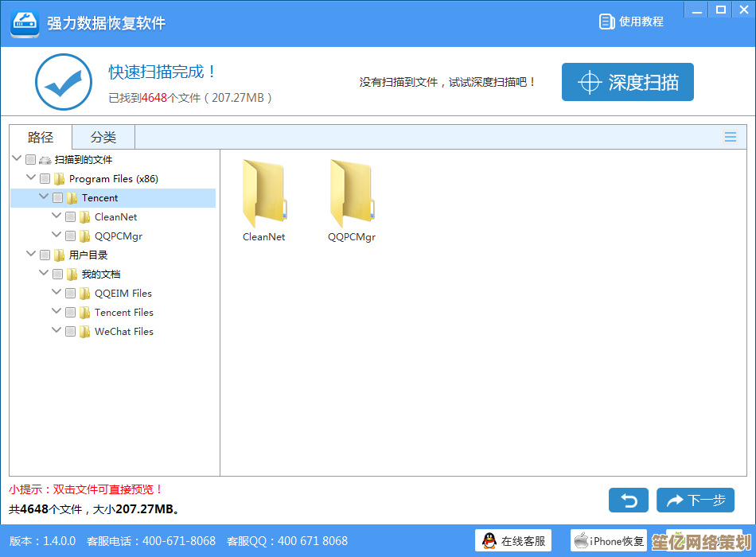Select the 路径 path tab

[x=41, y=137]
